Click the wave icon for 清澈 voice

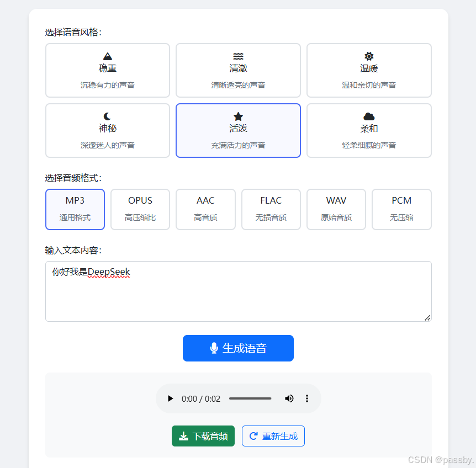coord(238,56)
